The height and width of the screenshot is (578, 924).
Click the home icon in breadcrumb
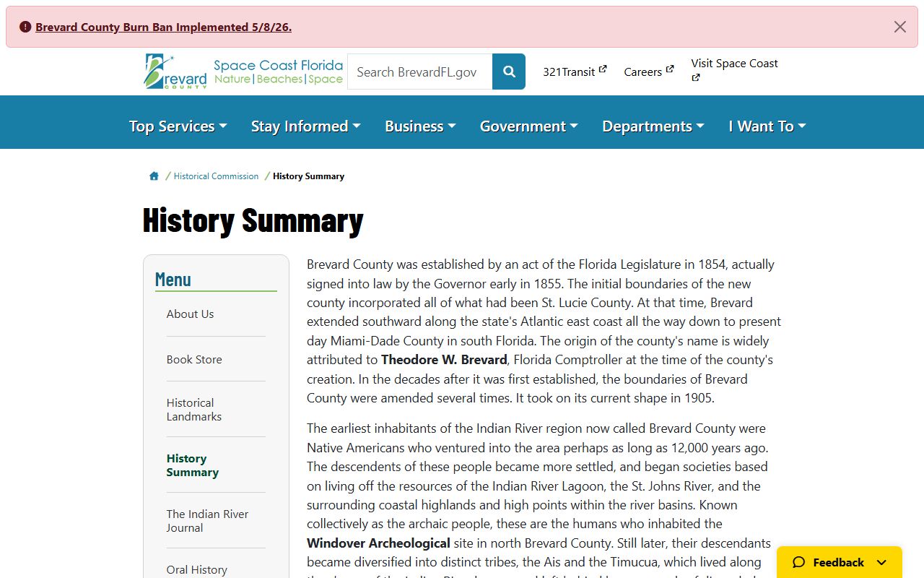pos(154,176)
